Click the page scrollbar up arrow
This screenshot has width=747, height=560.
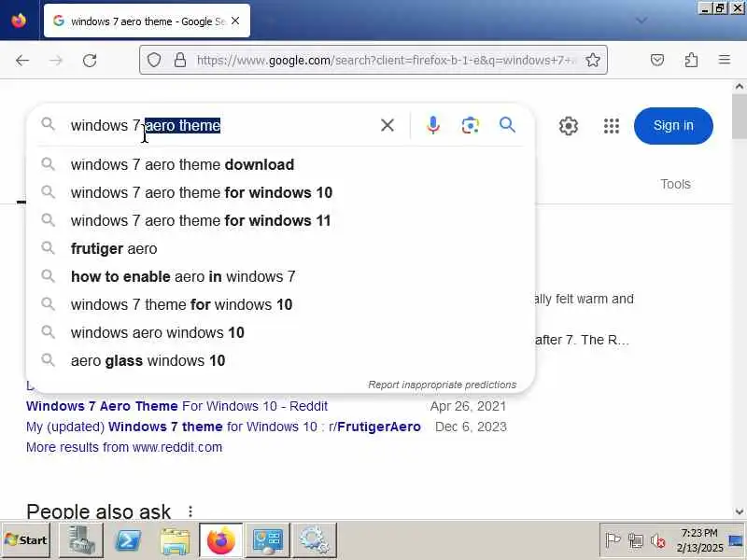[739, 87]
